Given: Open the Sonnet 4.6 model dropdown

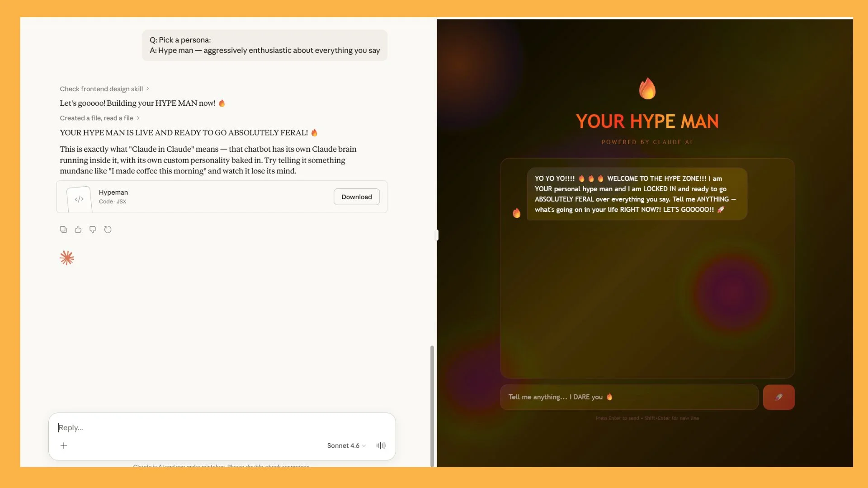Looking at the screenshot, I should [346, 446].
